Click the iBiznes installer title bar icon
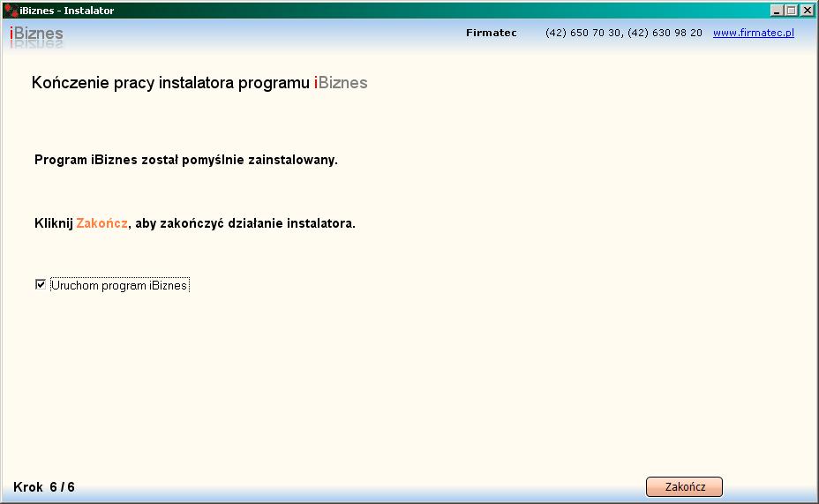Image resolution: width=819 pixels, height=504 pixels. (x=11, y=11)
